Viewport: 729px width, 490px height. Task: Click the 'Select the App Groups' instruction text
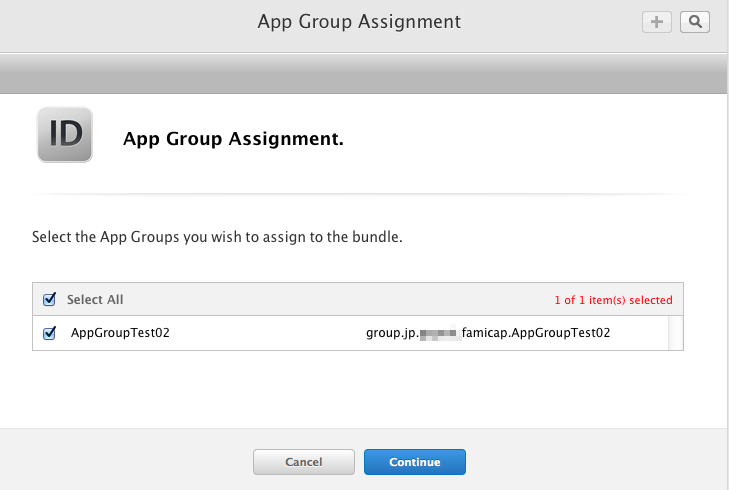coord(217,237)
